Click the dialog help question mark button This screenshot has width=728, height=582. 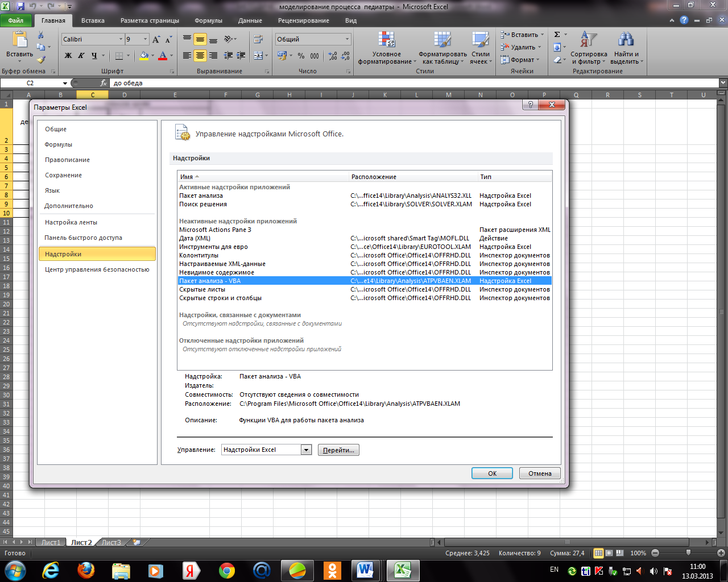[530, 105]
